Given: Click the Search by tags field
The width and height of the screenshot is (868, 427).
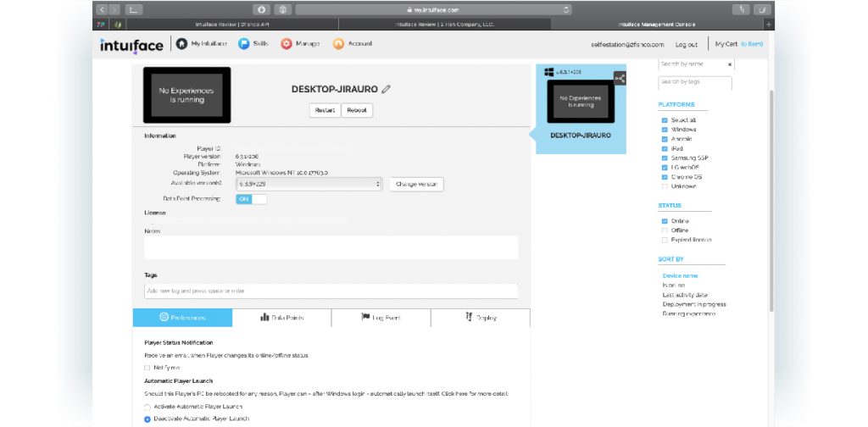Looking at the screenshot, I should click(695, 82).
